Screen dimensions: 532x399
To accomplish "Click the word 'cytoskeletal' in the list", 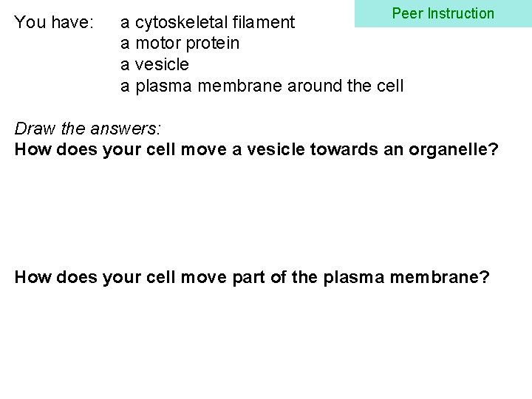I will (x=177, y=23).
